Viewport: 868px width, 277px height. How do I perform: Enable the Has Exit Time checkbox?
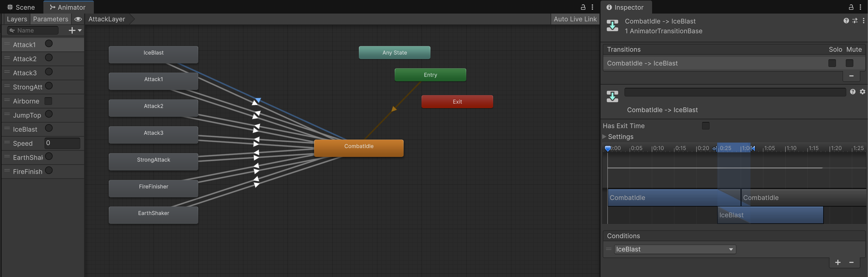pyautogui.click(x=706, y=126)
